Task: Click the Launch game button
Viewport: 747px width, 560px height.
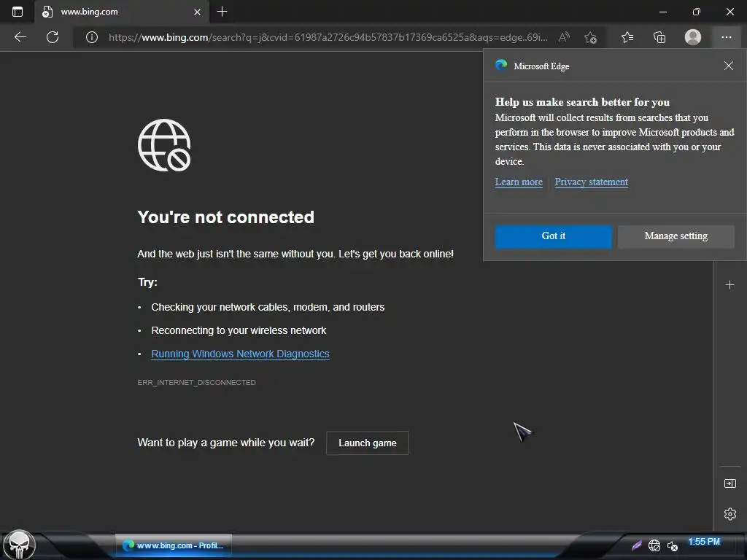Action: coord(368,443)
